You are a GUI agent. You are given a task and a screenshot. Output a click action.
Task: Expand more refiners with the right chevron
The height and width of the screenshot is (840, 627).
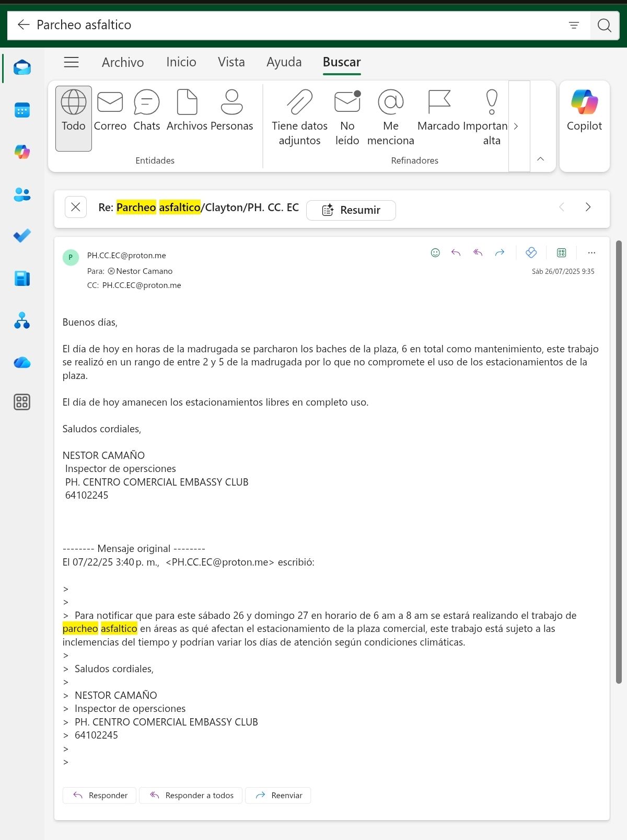point(516,126)
